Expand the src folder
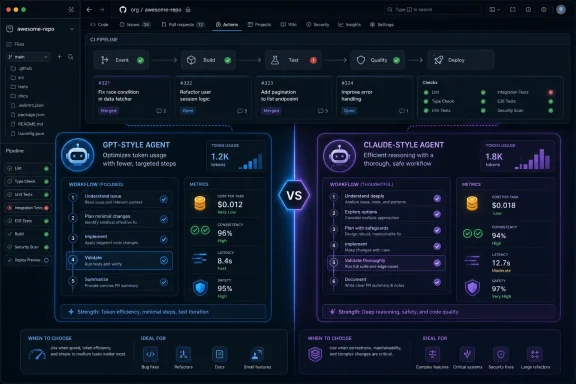The image size is (576, 384). coord(17,78)
